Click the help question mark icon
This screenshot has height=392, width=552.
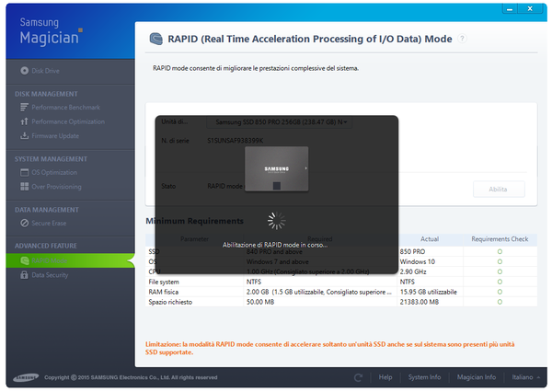click(x=462, y=39)
